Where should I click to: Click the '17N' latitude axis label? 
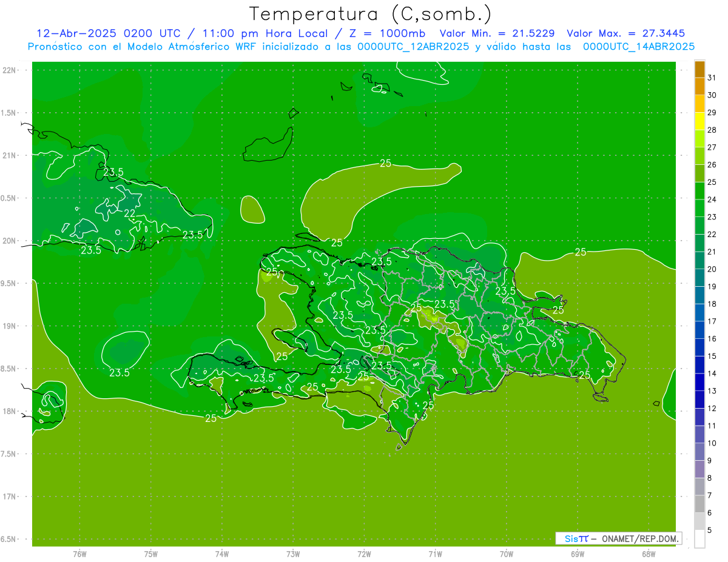click(x=10, y=497)
